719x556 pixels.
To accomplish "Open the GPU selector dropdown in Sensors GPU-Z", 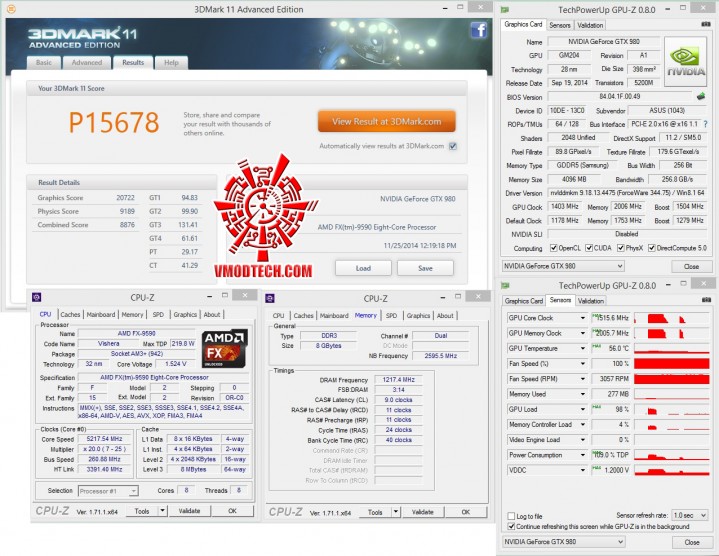I will 563,542.
